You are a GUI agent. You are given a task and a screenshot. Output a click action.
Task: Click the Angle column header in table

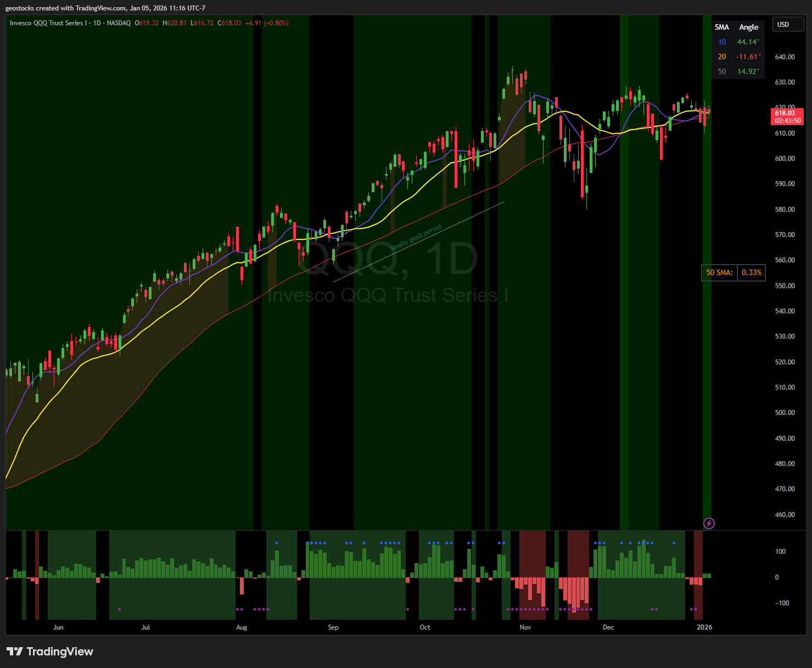click(x=748, y=27)
